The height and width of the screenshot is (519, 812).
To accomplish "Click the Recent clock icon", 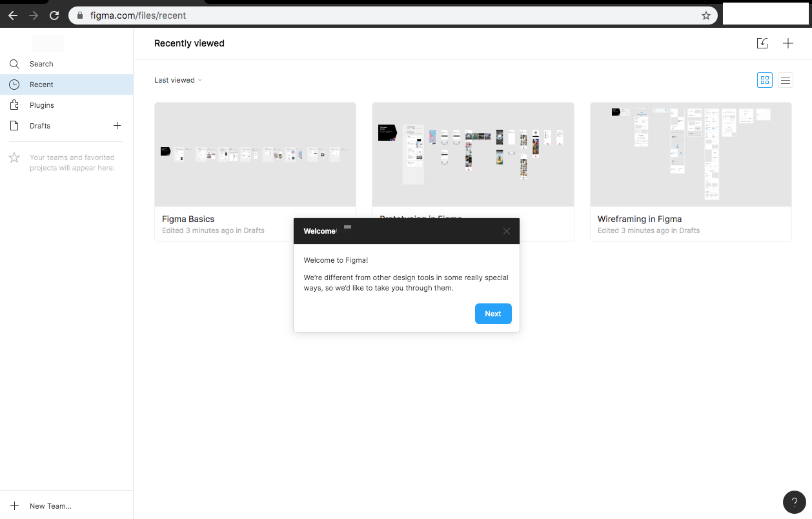I will click(14, 85).
